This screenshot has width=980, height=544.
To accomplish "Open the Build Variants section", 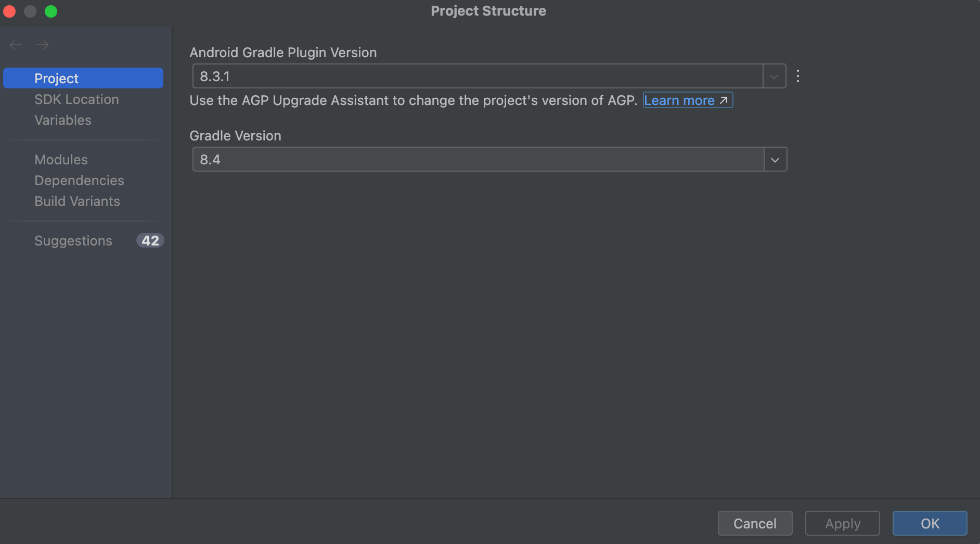I will [x=77, y=201].
